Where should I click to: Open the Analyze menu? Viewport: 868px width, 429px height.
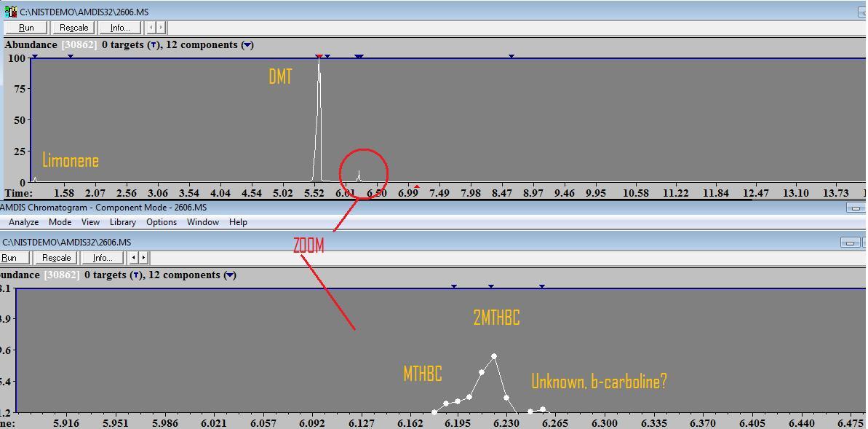coord(23,222)
